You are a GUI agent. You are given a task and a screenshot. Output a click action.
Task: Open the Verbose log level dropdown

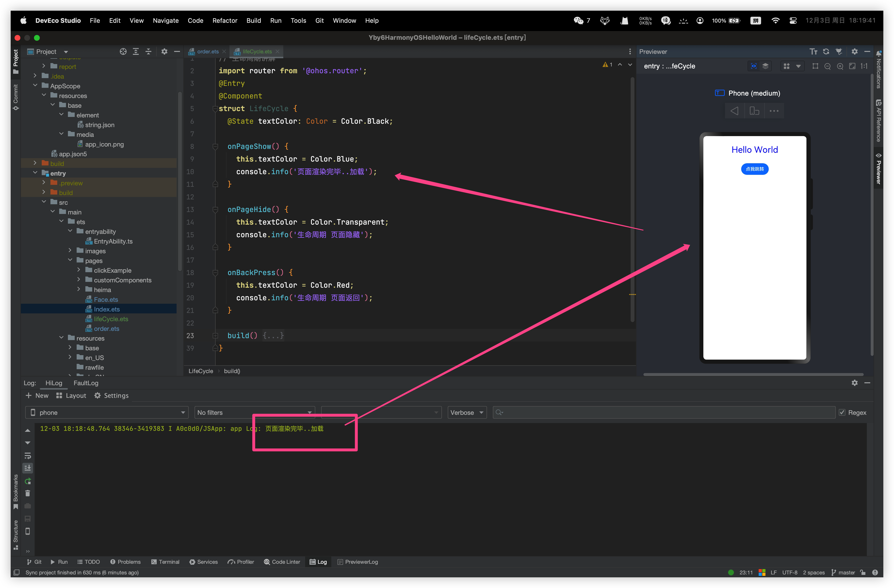tap(467, 413)
